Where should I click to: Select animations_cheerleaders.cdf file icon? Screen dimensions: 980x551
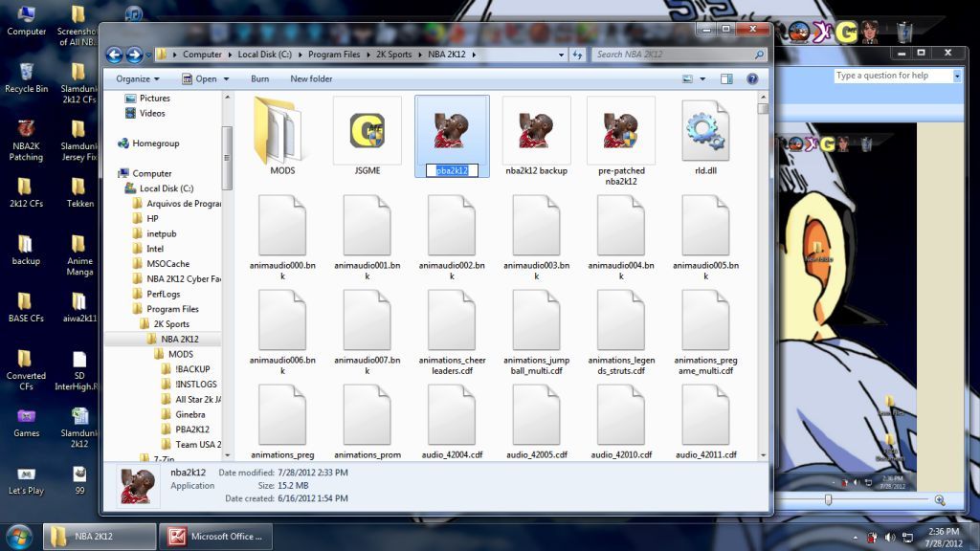(452, 320)
